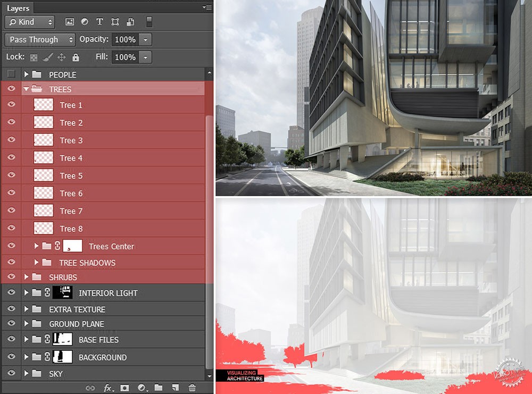
Task: Toggle layer filtering switch on or off
Action: [149, 22]
